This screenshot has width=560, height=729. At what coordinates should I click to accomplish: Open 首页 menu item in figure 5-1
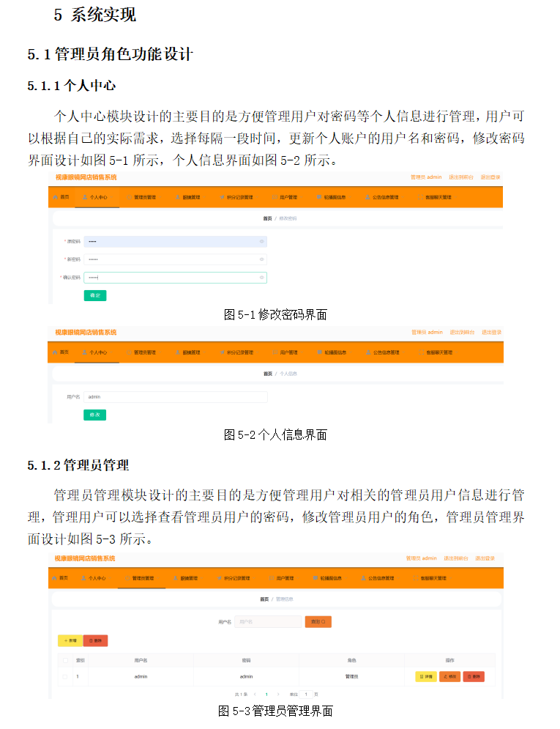click(61, 197)
